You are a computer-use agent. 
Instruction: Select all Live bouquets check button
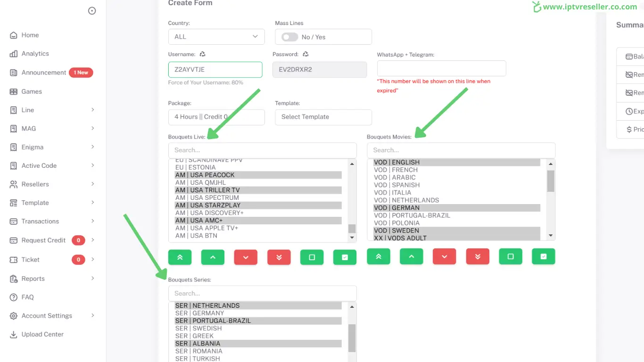(x=345, y=257)
